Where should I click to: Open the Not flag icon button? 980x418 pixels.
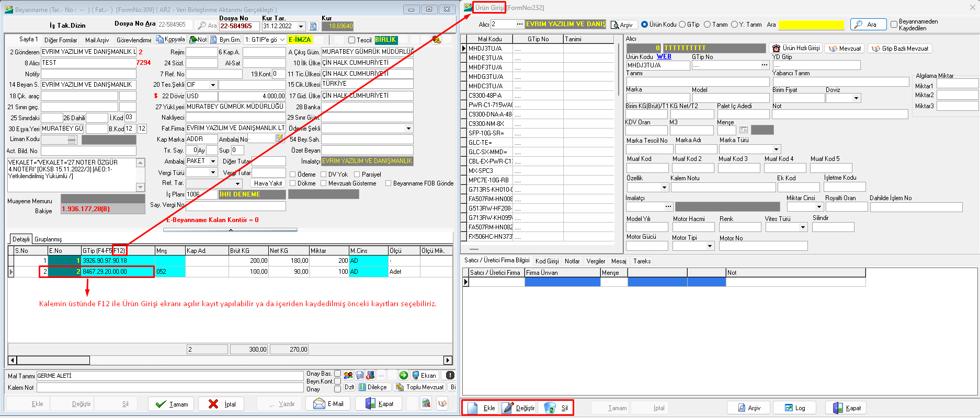pos(198,40)
